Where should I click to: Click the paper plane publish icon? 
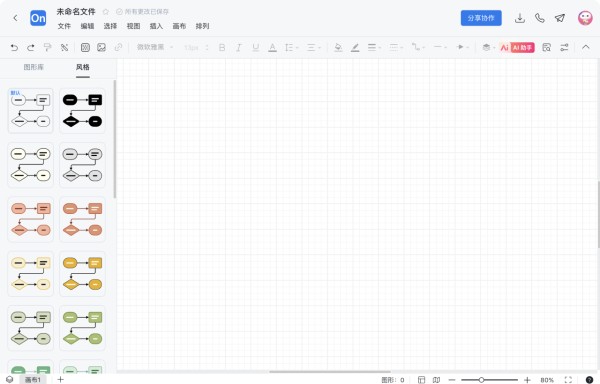point(560,18)
